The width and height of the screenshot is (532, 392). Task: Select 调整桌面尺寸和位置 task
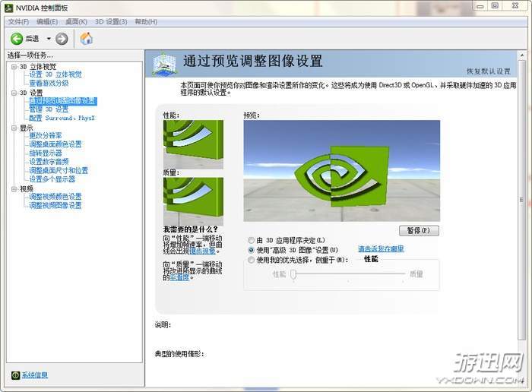pyautogui.click(x=59, y=171)
